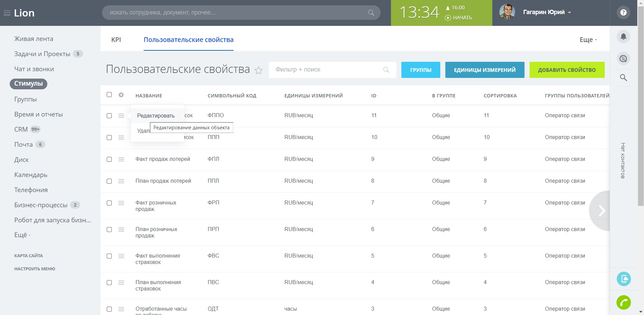Choose Редактировать from the context menu

[156, 116]
